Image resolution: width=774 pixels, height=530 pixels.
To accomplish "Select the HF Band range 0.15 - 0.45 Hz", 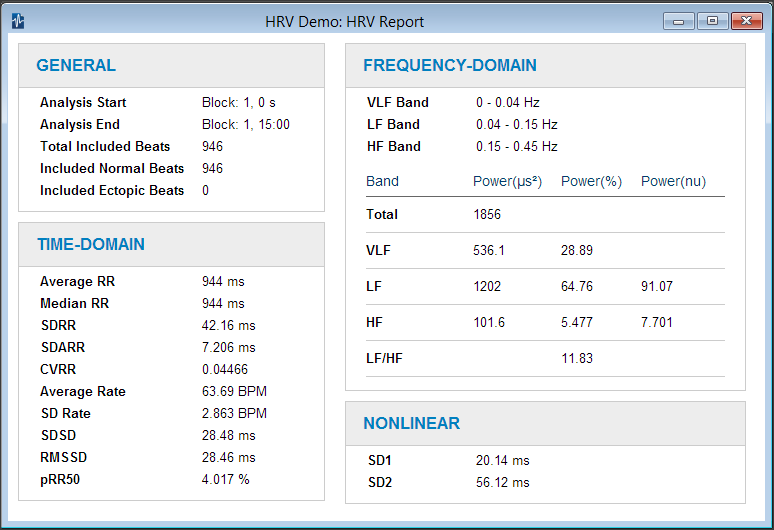I will [516, 147].
